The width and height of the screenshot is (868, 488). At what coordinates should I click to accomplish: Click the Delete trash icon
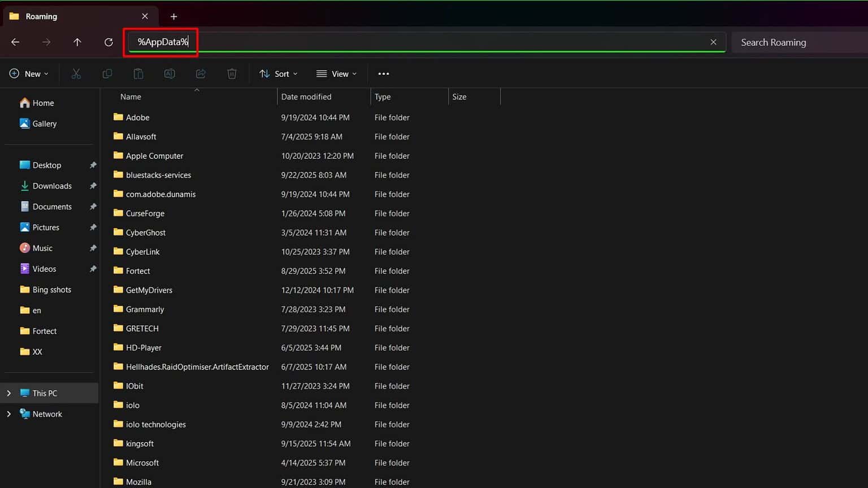click(232, 73)
